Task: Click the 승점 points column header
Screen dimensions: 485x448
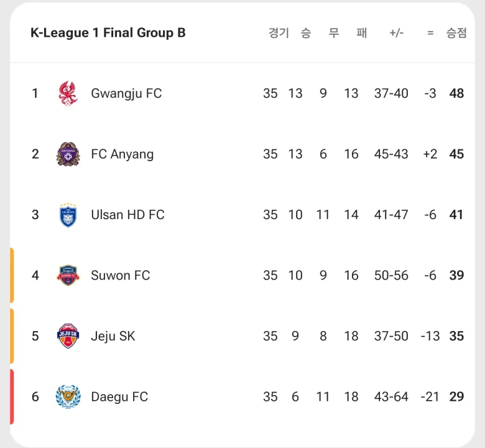Action: tap(456, 33)
